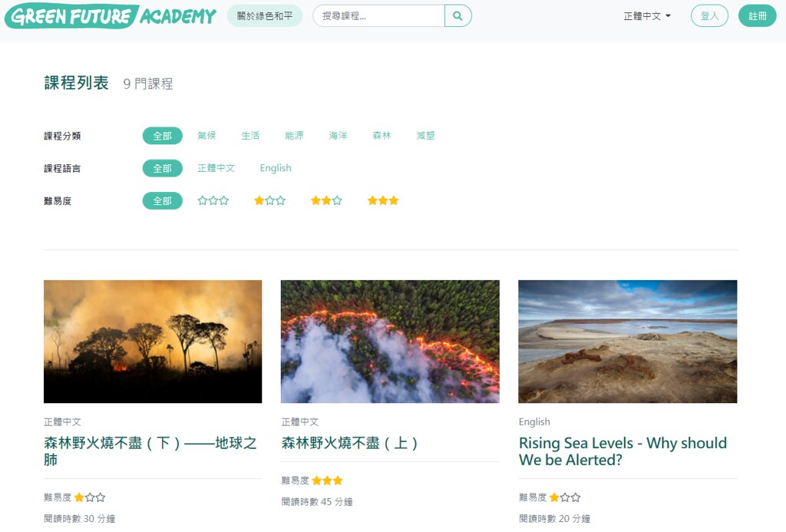Open course 森林野火燒不盡（下）——地球之肺
786x532 pixels.
(x=150, y=451)
